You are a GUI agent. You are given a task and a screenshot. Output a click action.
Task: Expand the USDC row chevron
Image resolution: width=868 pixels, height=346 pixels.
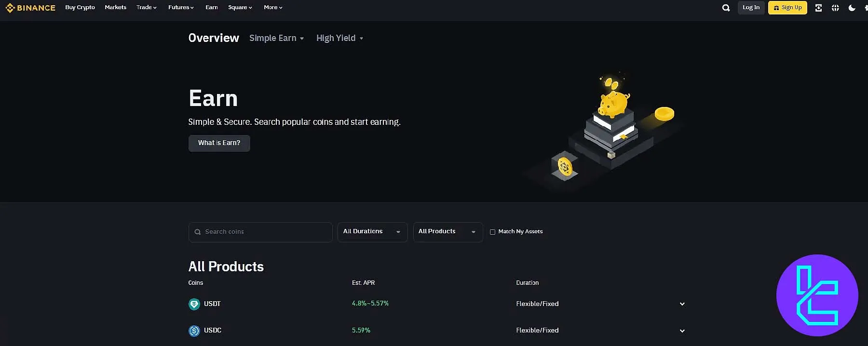(682, 331)
